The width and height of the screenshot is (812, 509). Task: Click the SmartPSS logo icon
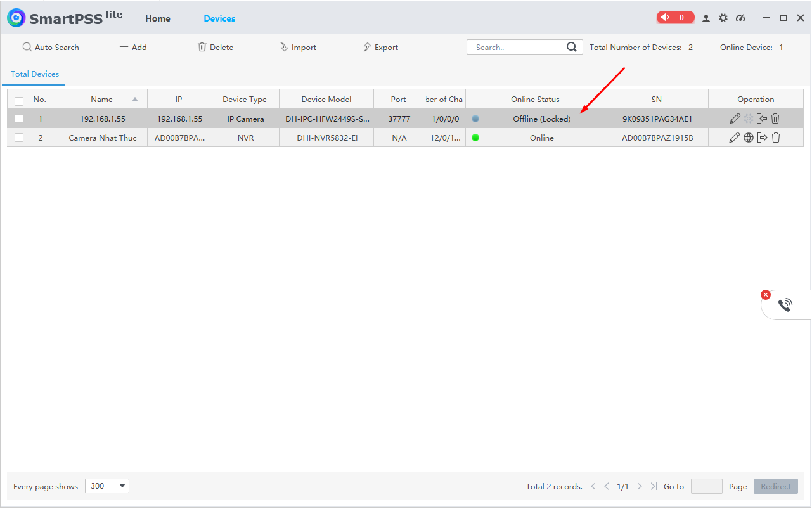pyautogui.click(x=16, y=18)
